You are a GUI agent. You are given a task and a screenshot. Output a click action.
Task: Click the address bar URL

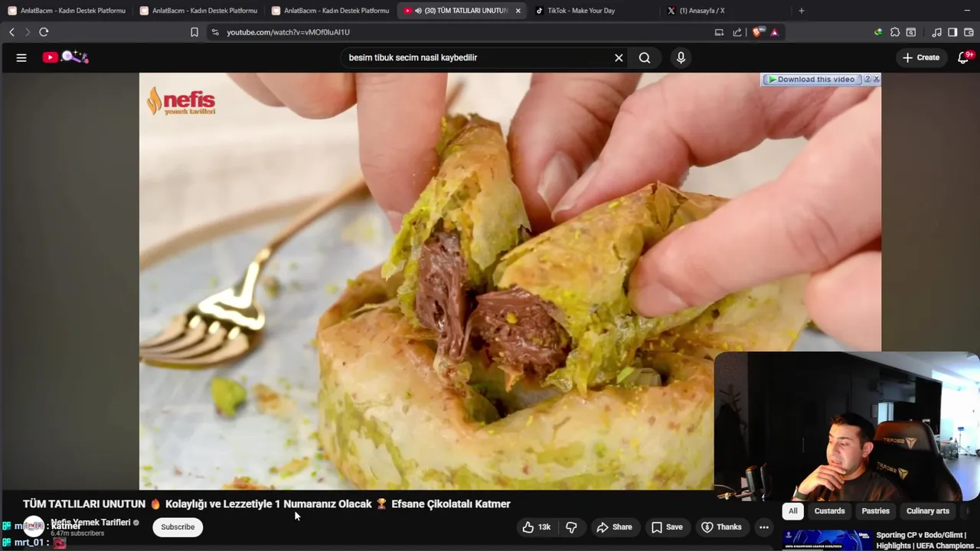click(x=288, y=32)
